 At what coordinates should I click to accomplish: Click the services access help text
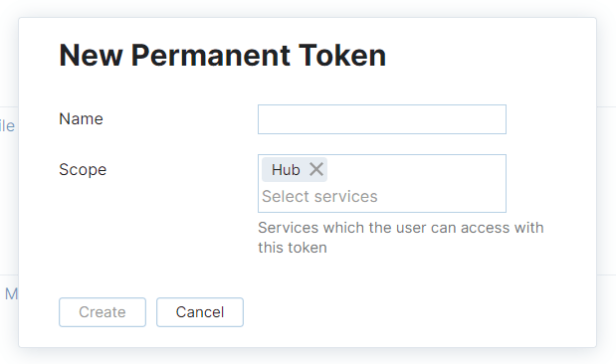401,238
